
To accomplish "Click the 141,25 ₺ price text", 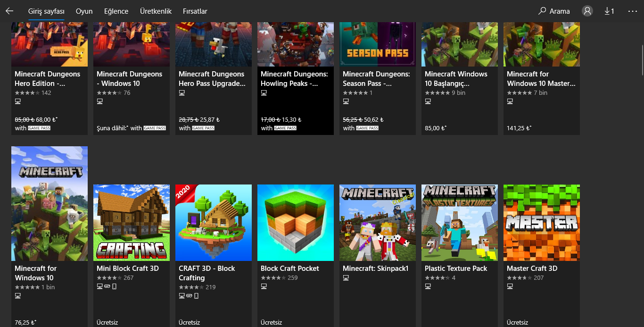I will (x=519, y=128).
